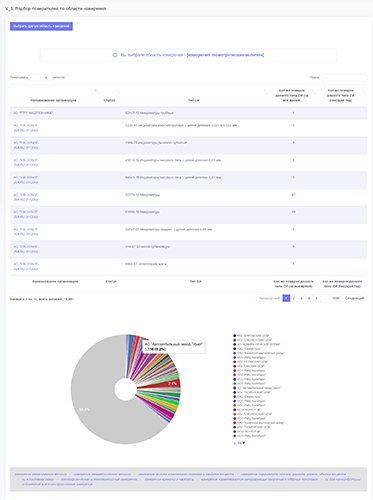Toggle the first legend entry color dot

pos(235,336)
